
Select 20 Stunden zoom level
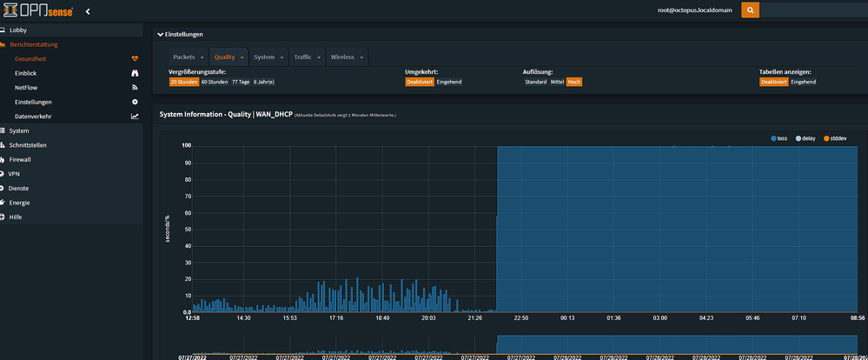coord(184,82)
